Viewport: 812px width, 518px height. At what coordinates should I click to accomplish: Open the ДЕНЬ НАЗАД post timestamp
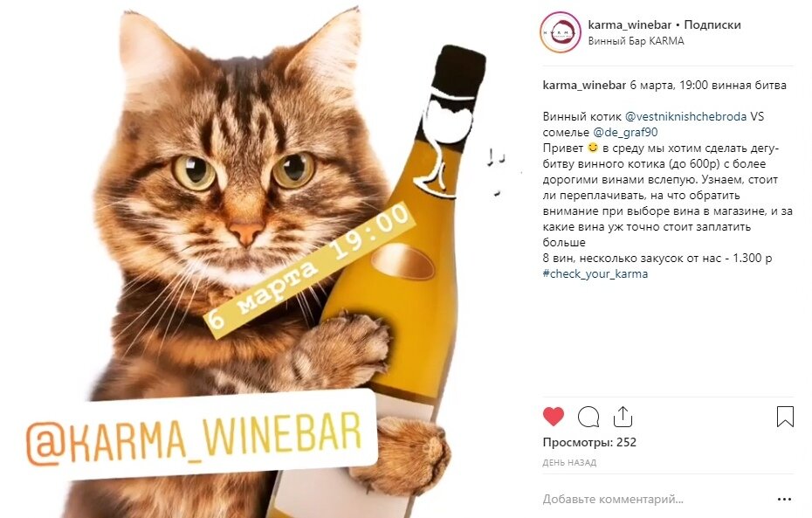click(x=569, y=463)
